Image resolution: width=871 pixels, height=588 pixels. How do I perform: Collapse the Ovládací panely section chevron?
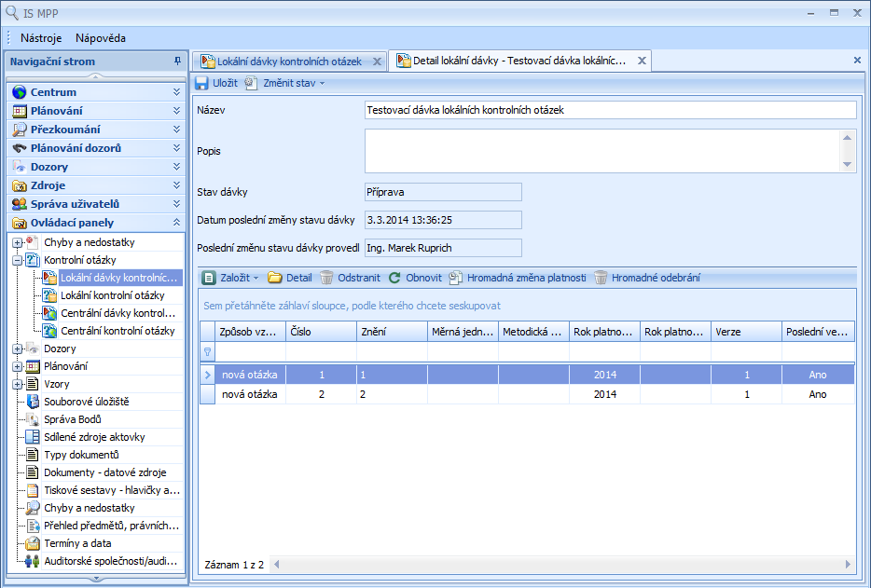click(176, 222)
